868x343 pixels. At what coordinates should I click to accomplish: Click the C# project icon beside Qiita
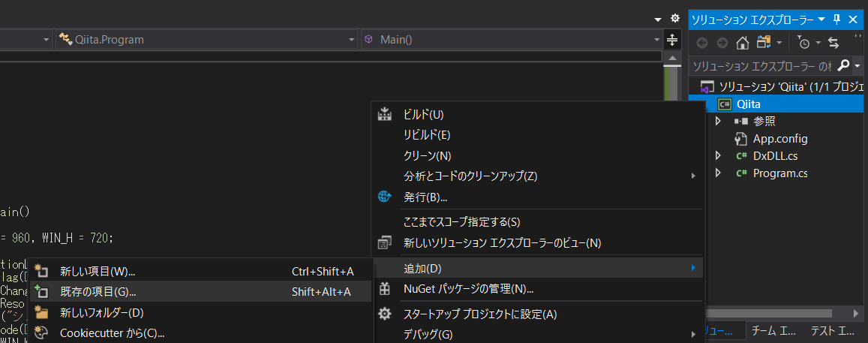point(724,104)
